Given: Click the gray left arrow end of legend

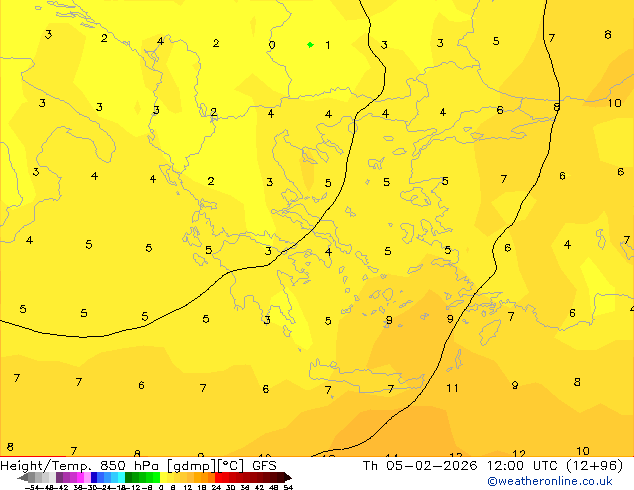Looking at the screenshot, I should click(23, 477).
